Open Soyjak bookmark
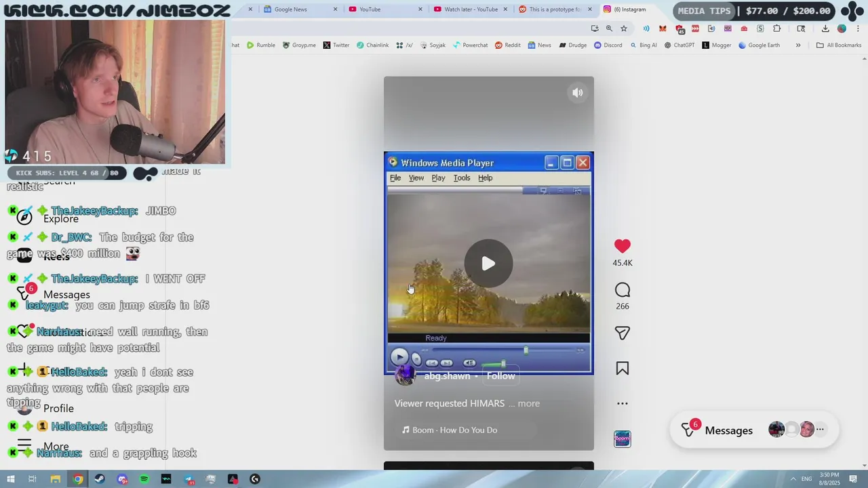868x488 pixels. pyautogui.click(x=433, y=45)
